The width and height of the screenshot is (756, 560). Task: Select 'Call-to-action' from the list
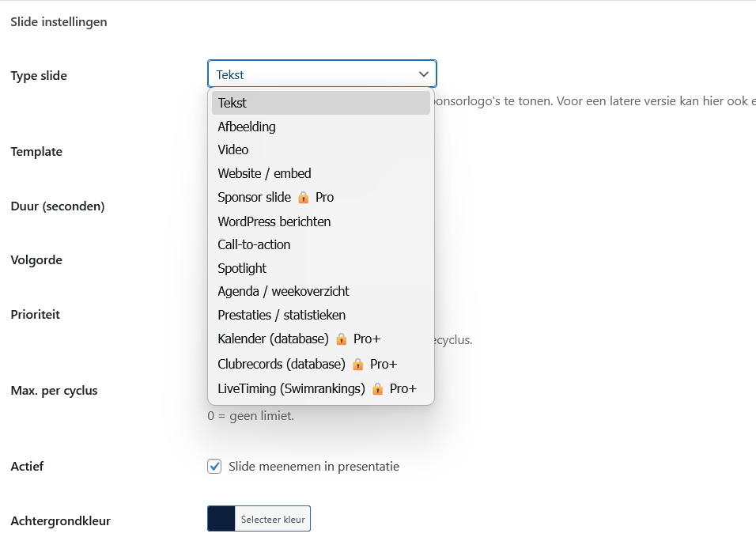[x=254, y=244]
